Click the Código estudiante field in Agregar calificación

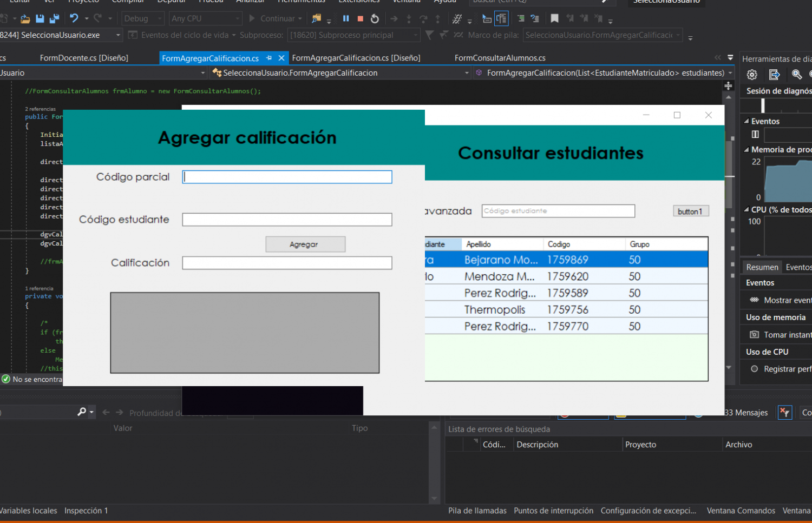[287, 220]
